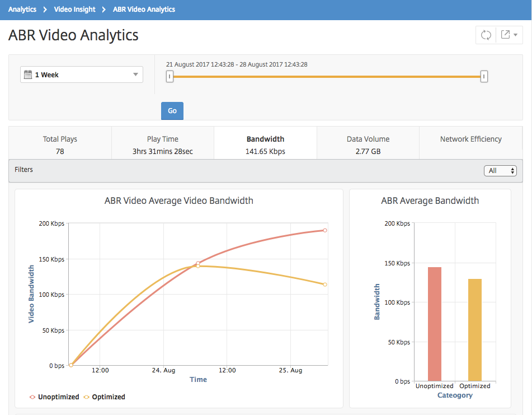532x415 pixels.
Task: Select the Network Efficiency tab
Action: [471, 143]
